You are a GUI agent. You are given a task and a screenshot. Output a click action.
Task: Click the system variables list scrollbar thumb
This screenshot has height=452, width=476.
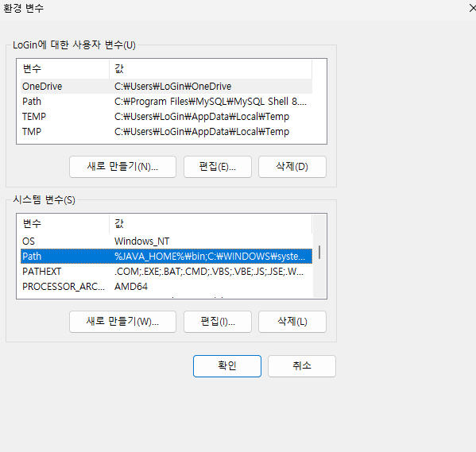click(x=319, y=253)
